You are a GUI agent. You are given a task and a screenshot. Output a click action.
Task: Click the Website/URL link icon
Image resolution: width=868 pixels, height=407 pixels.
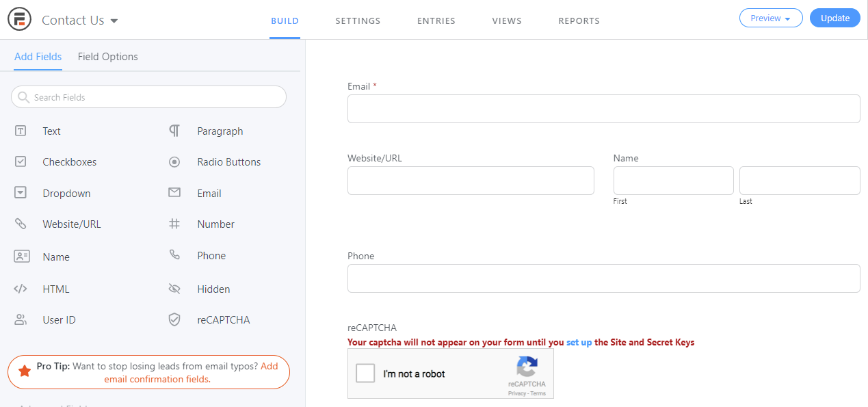[21, 224]
